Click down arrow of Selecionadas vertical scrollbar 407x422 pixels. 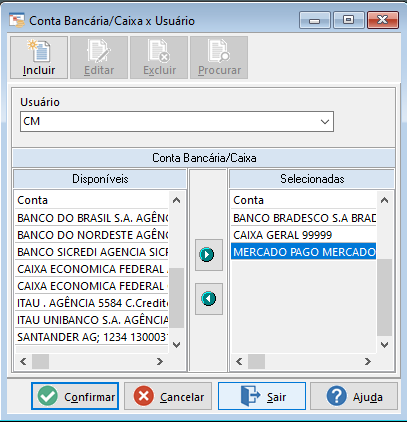tap(385, 345)
